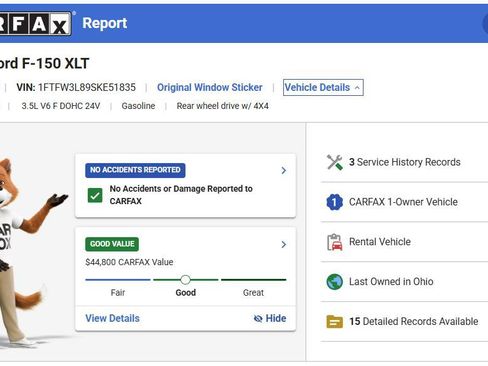488x366 pixels.
Task: Click the CARFAX logo in header
Action: [x=36, y=24]
